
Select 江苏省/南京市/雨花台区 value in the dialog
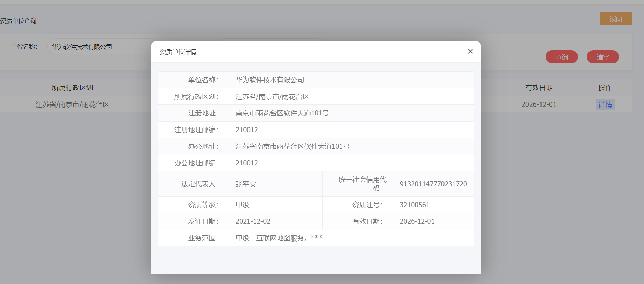[x=272, y=97]
